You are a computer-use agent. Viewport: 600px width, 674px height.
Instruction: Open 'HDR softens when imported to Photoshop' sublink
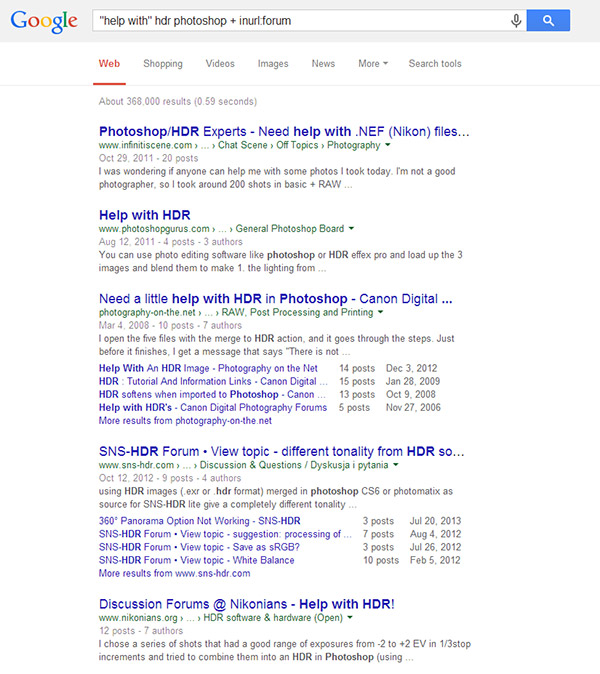[x=212, y=394]
